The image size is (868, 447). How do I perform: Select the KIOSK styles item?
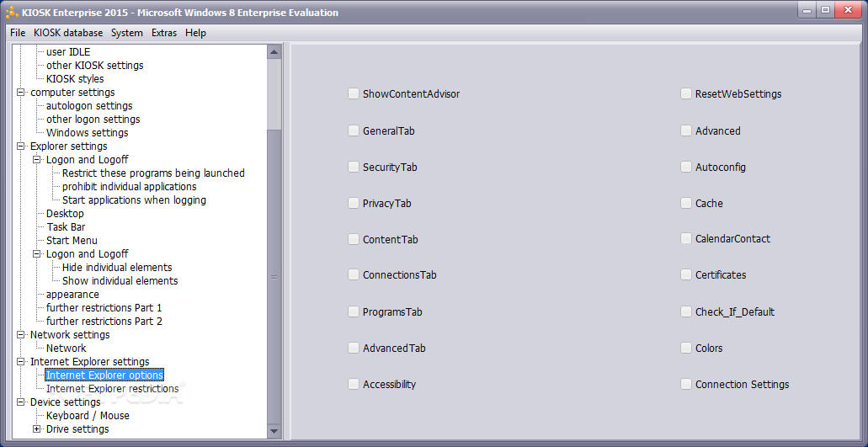[x=75, y=78]
